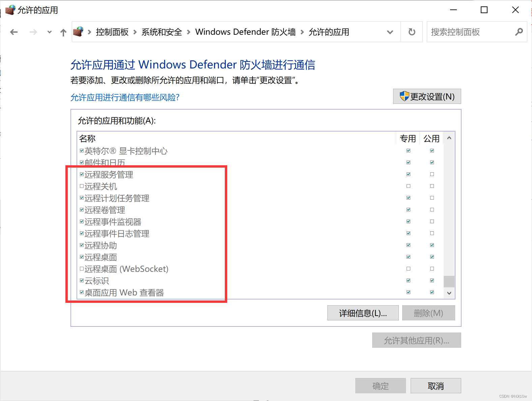Click the search magnifier icon
Screen dimensions: 532x401
pos(519,32)
